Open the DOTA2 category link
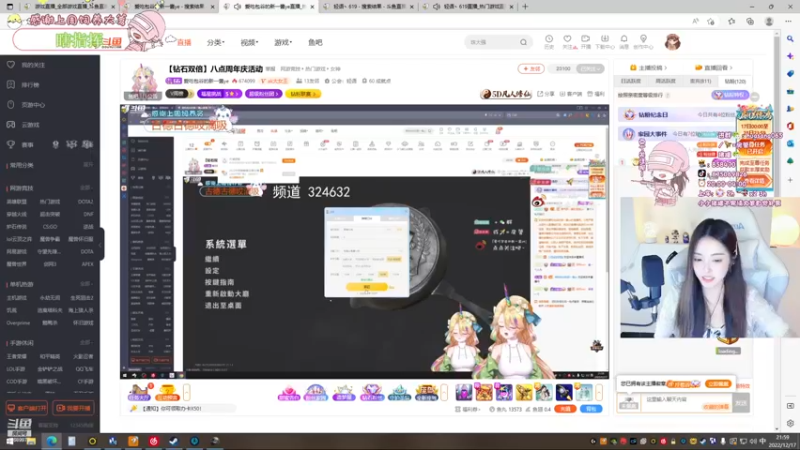This screenshot has width=800, height=450. (85, 202)
